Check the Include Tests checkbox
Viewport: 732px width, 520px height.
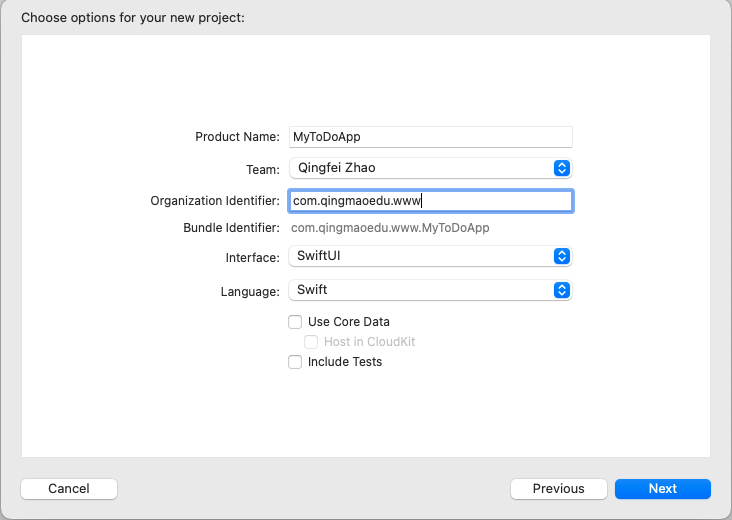pyautogui.click(x=295, y=362)
